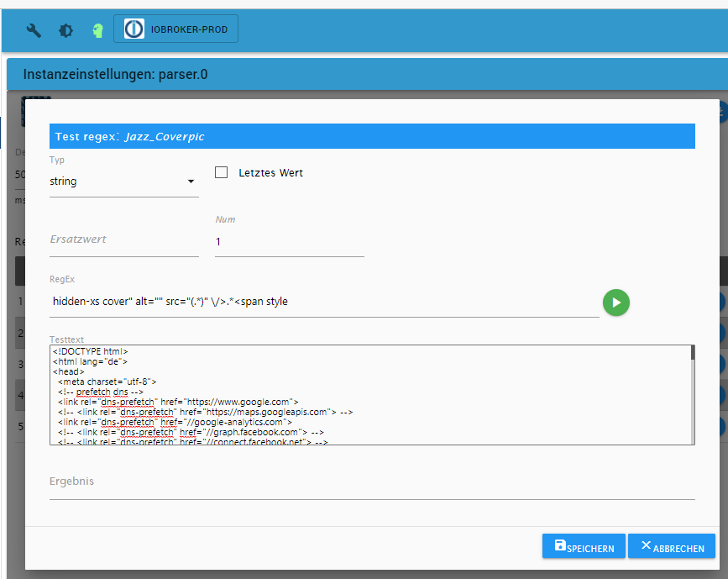Open the wrench settings icon
728x579 pixels.
click(34, 30)
